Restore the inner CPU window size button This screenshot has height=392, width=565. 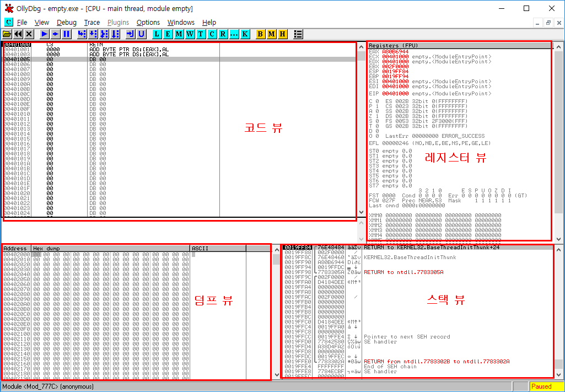pyautogui.click(x=548, y=23)
